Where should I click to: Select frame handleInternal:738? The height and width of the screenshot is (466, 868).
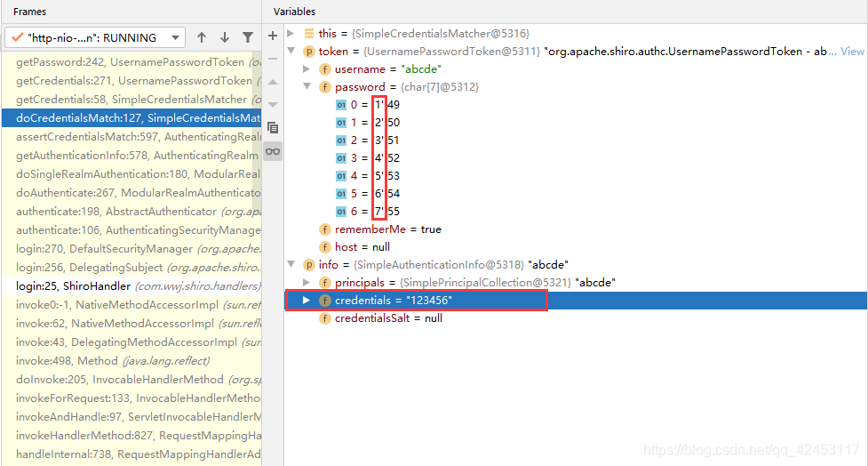click(x=131, y=454)
